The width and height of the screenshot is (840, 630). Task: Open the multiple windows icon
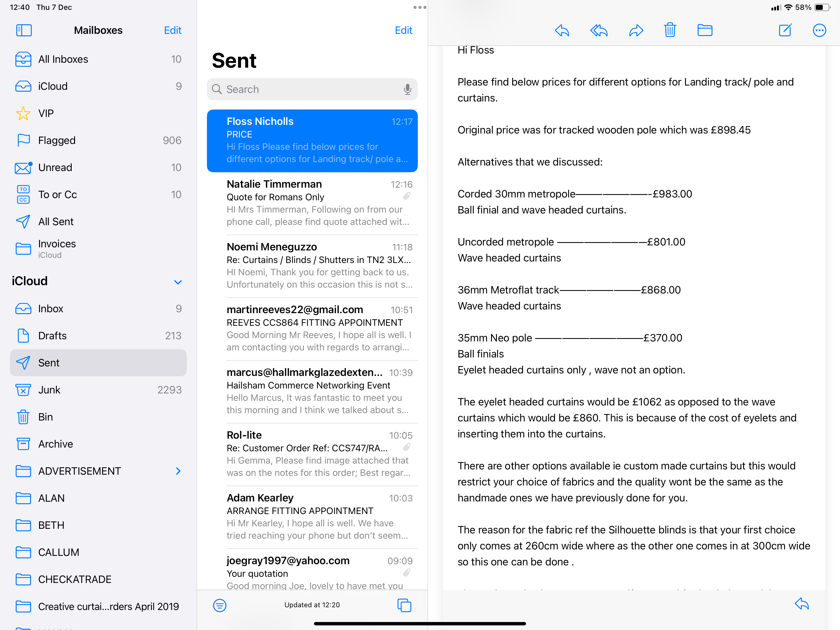pyautogui.click(x=404, y=605)
